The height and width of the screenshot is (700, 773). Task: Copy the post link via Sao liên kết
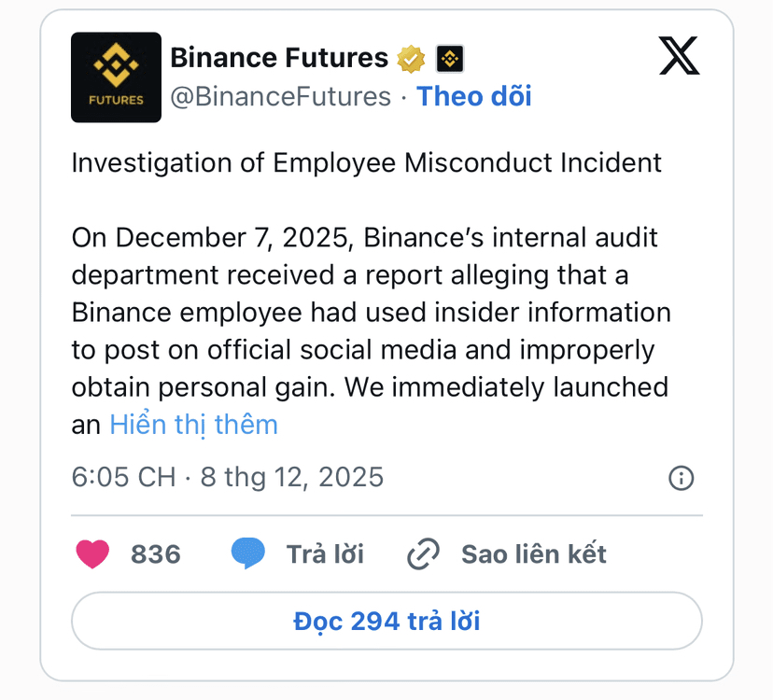pos(533,554)
